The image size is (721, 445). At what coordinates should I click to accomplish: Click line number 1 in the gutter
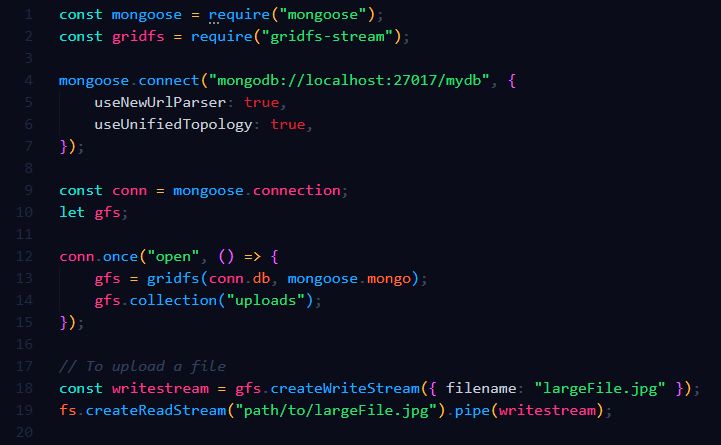tap(29, 15)
